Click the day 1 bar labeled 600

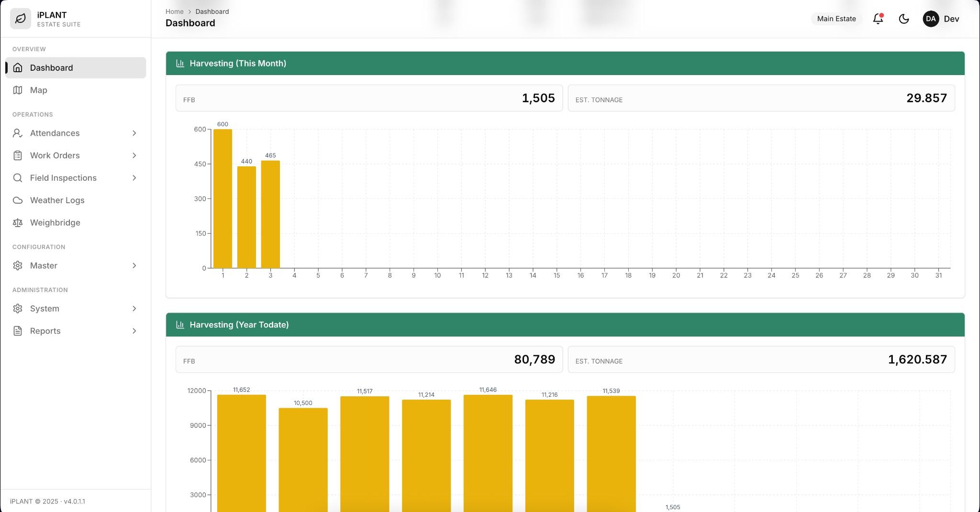tap(223, 198)
